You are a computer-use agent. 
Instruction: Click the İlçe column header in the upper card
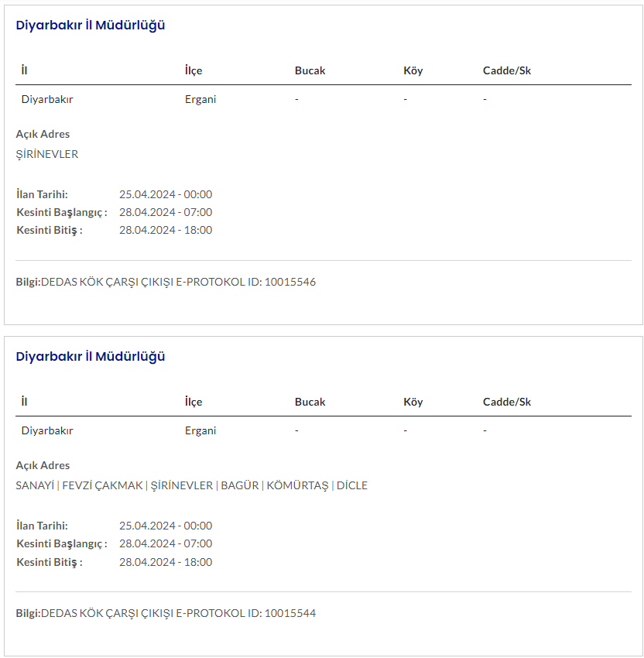pyautogui.click(x=194, y=70)
